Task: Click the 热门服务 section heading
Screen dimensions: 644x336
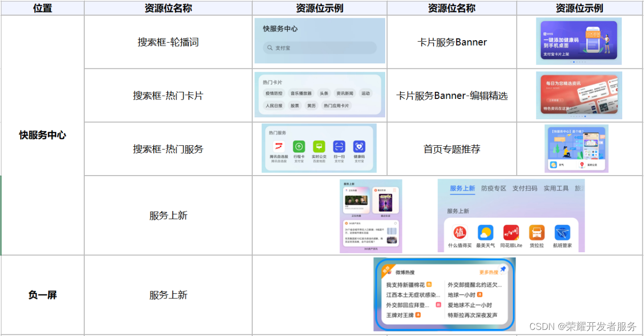Action: (278, 133)
